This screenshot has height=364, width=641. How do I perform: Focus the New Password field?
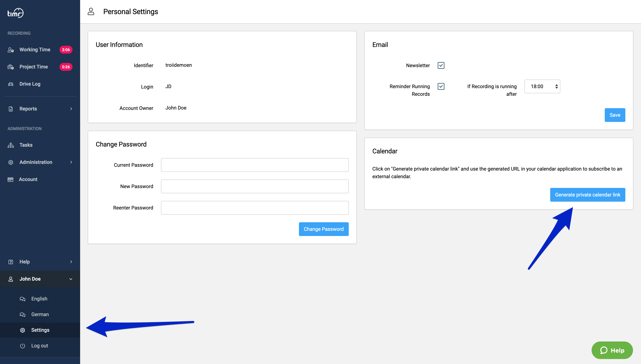[255, 186]
